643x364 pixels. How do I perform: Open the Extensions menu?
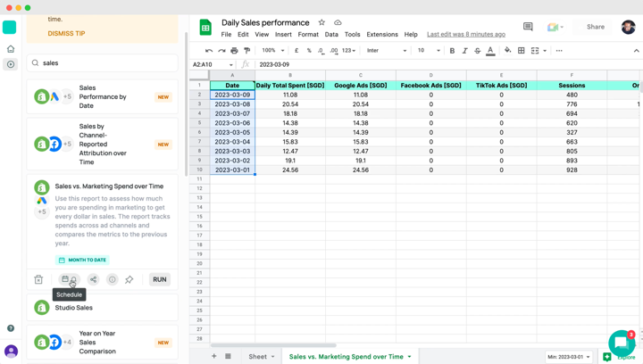(x=382, y=35)
